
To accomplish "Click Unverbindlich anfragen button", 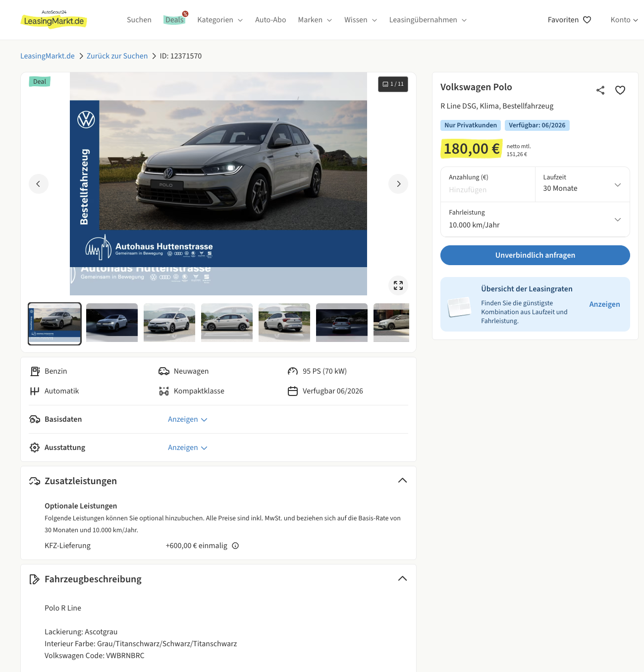I will coord(535,255).
